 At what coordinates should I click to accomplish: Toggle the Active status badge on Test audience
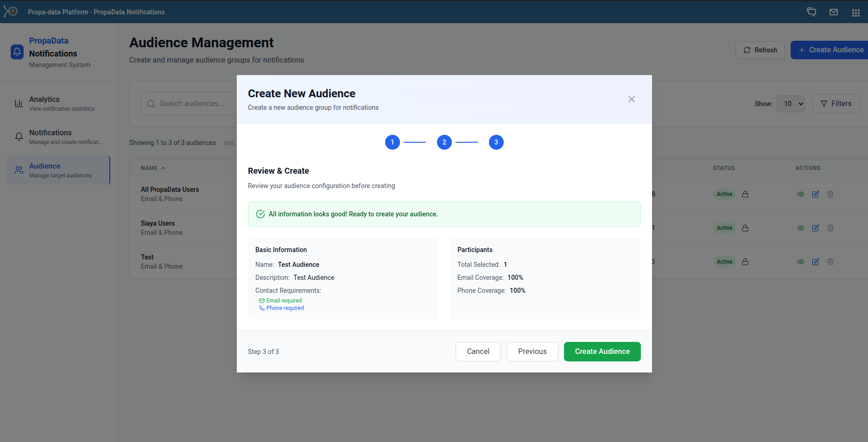(x=724, y=261)
